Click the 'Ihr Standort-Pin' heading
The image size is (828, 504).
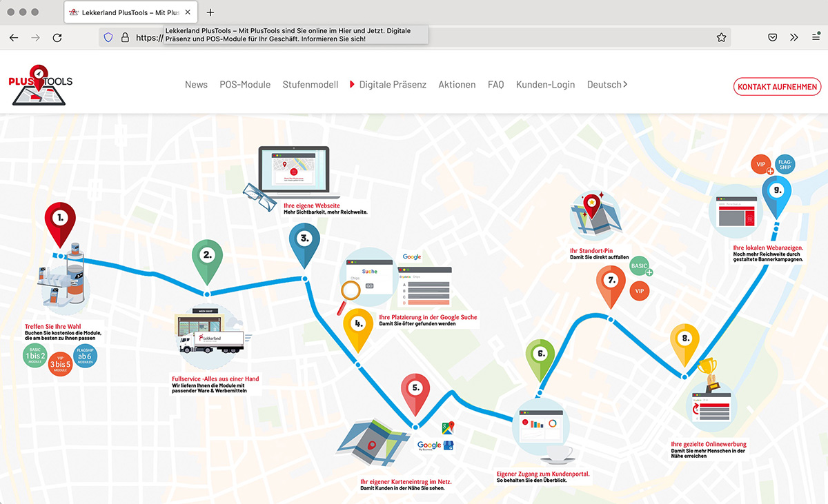click(x=591, y=251)
